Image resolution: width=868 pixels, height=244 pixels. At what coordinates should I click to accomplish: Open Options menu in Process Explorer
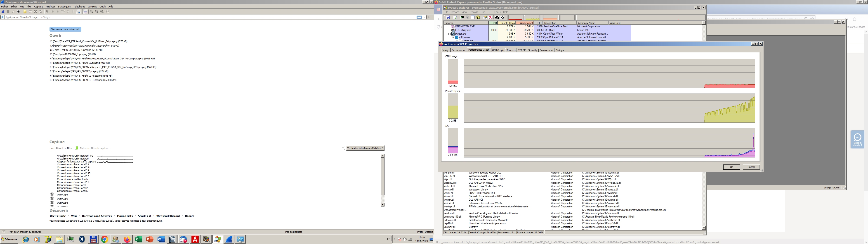[455, 12]
